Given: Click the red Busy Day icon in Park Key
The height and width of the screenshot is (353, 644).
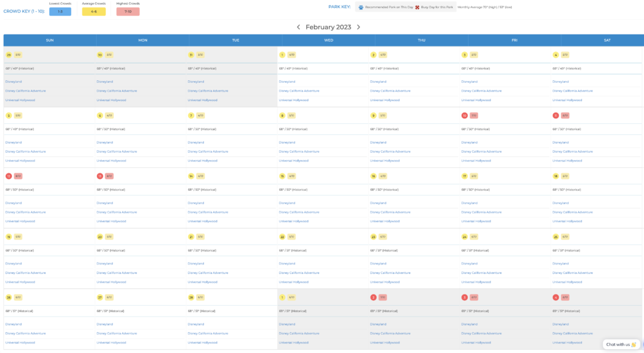Looking at the screenshot, I should [418, 7].
